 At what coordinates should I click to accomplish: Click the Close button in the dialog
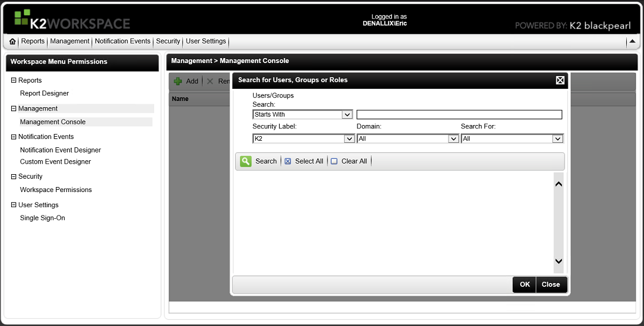coord(551,284)
